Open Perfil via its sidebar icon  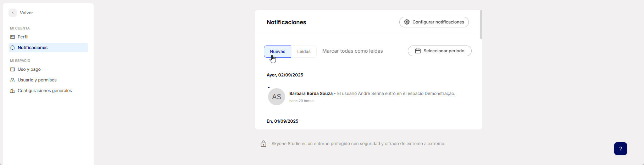click(x=12, y=37)
